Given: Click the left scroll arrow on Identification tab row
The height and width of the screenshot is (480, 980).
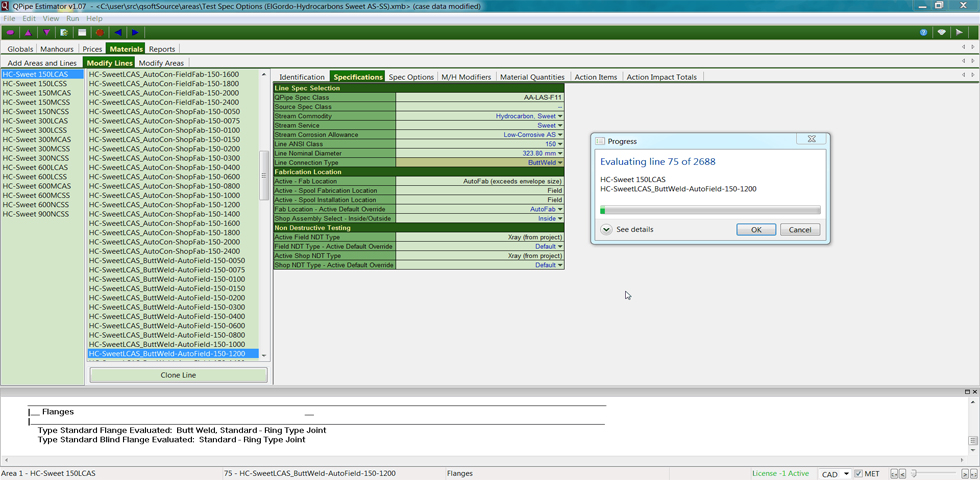Looking at the screenshot, I should 963,76.
